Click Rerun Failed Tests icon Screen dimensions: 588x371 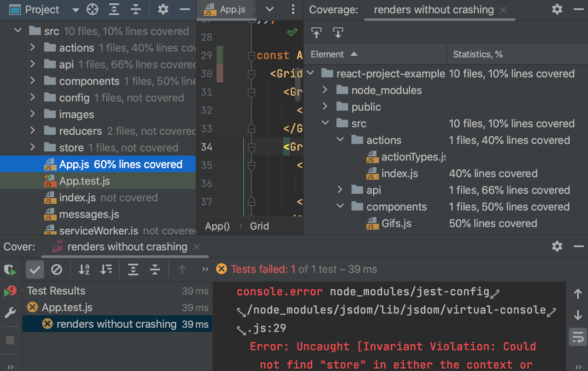(x=10, y=291)
